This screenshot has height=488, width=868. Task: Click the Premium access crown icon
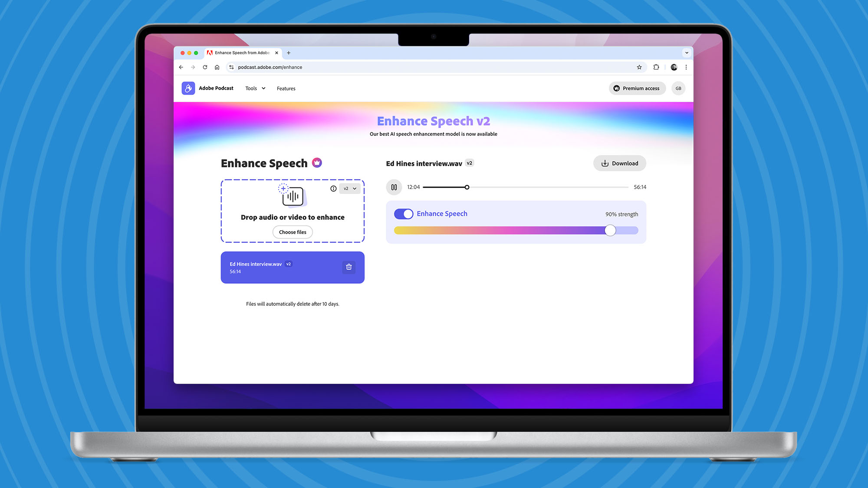tap(616, 88)
